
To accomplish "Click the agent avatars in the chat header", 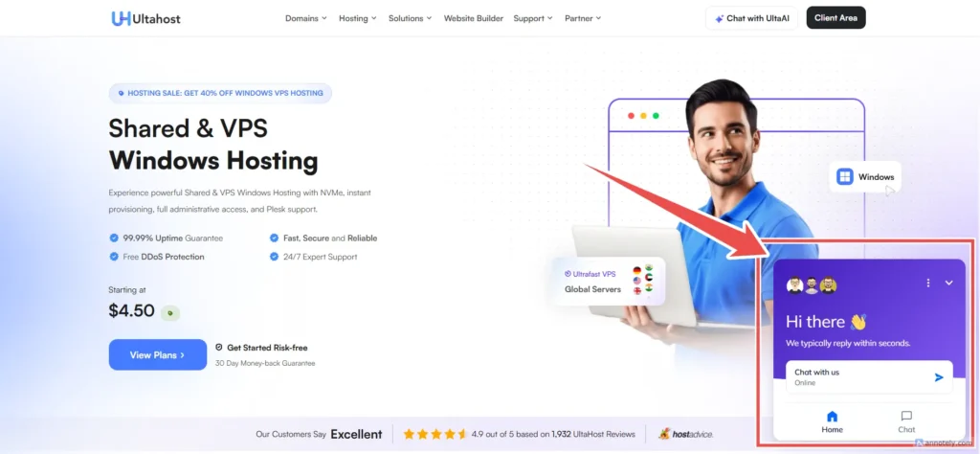I will tap(812, 285).
